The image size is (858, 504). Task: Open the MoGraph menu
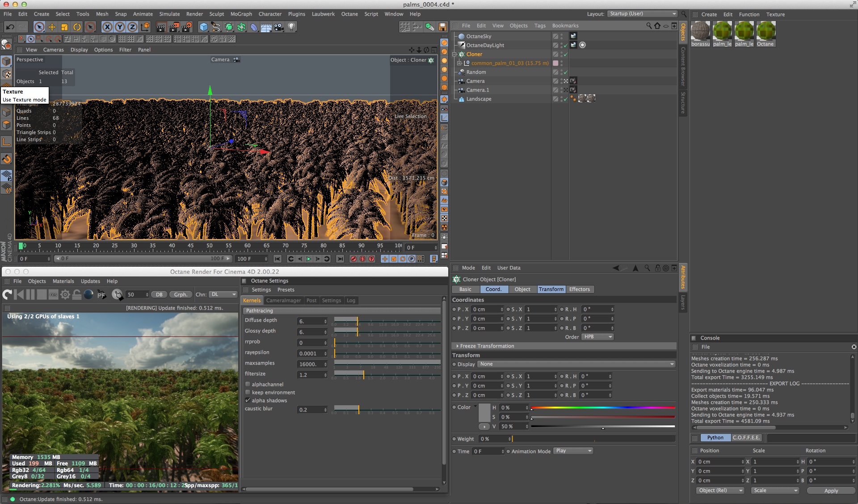[241, 14]
